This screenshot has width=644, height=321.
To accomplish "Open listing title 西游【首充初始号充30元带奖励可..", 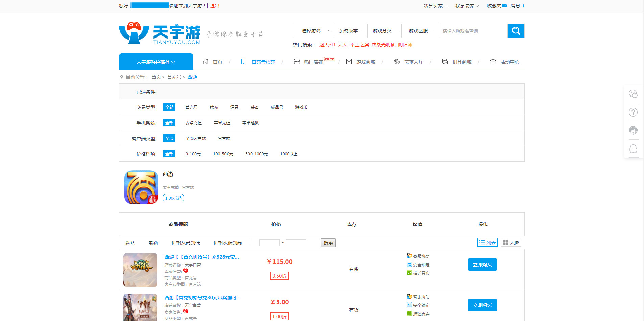I will (202, 298).
